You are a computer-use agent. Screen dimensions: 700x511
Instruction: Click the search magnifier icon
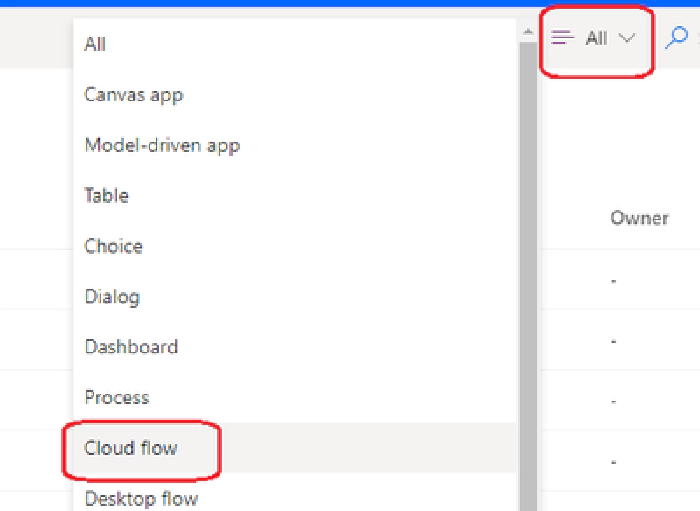click(x=676, y=37)
